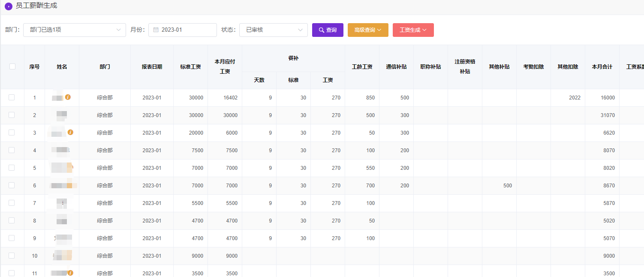Image resolution: width=644 pixels, height=277 pixels.
Task: Toggle the select-all checkbox in table header
Action: click(x=12, y=66)
